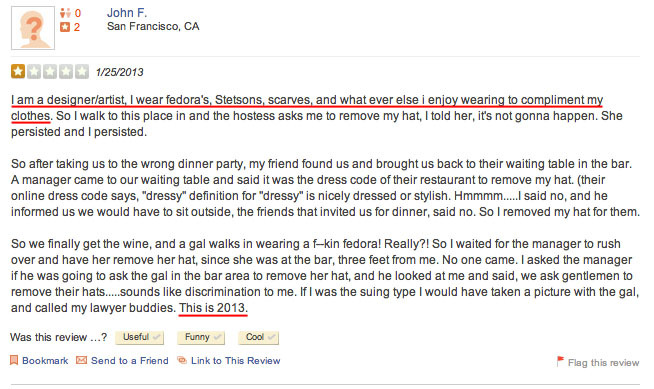Open the Bookmark link text
Screen dimensions: 654x389
[x=45, y=361]
